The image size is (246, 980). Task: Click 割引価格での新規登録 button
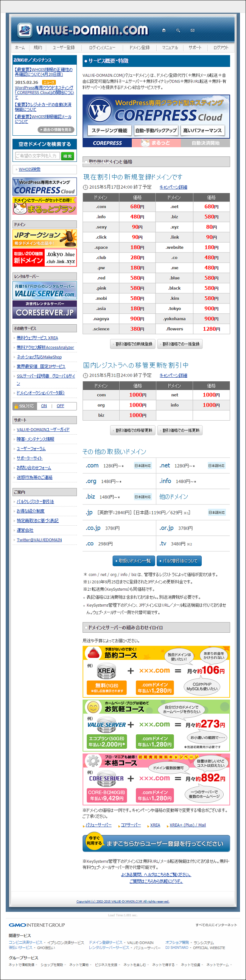[x=133, y=344]
